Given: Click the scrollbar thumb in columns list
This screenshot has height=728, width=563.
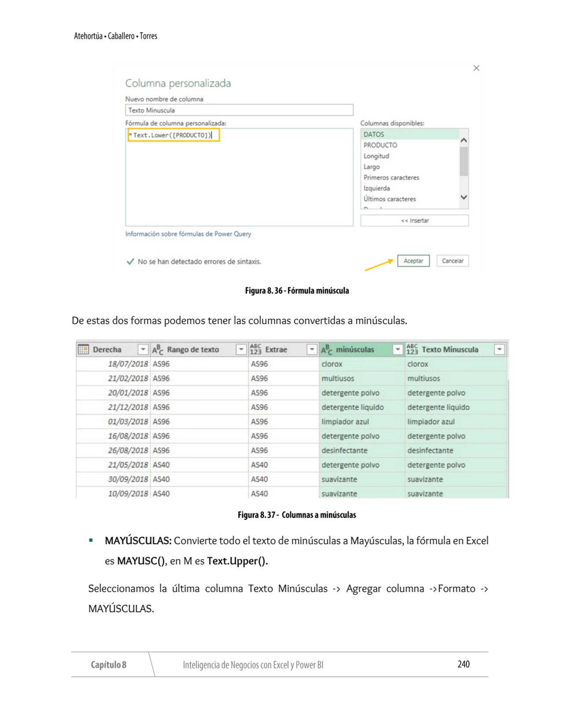Looking at the screenshot, I should click(464, 161).
